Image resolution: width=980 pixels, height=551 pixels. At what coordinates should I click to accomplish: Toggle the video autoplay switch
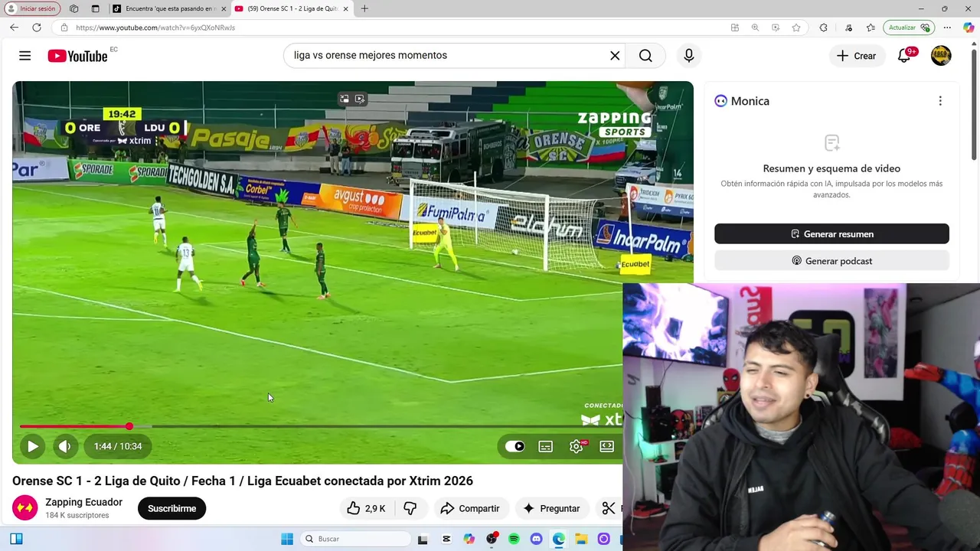[x=515, y=446]
